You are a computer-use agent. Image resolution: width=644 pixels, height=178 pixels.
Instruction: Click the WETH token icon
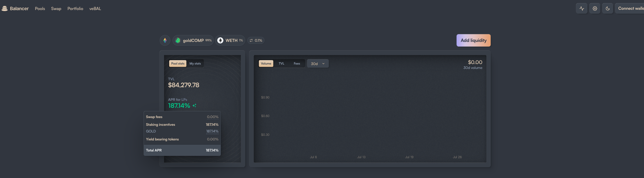point(220,40)
